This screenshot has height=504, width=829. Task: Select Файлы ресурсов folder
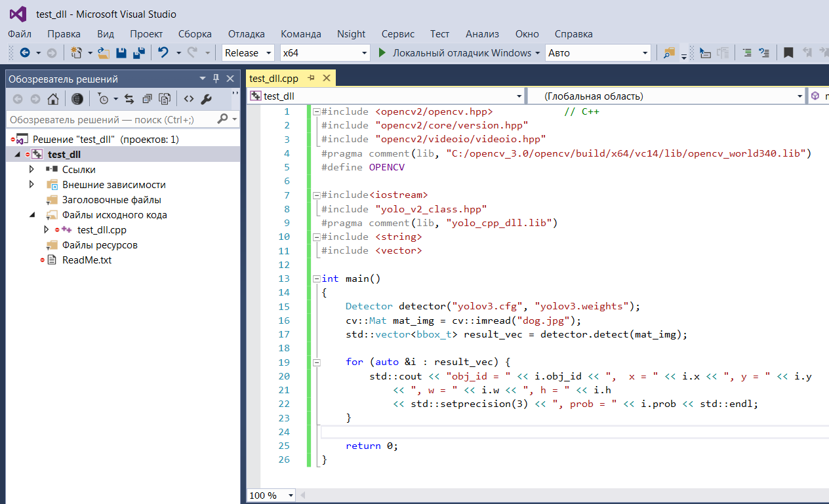pos(100,245)
